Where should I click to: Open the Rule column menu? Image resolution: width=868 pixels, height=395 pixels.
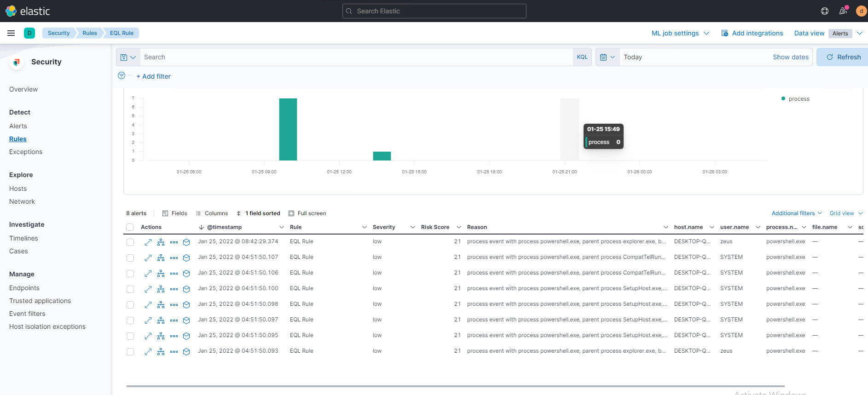tap(365, 227)
